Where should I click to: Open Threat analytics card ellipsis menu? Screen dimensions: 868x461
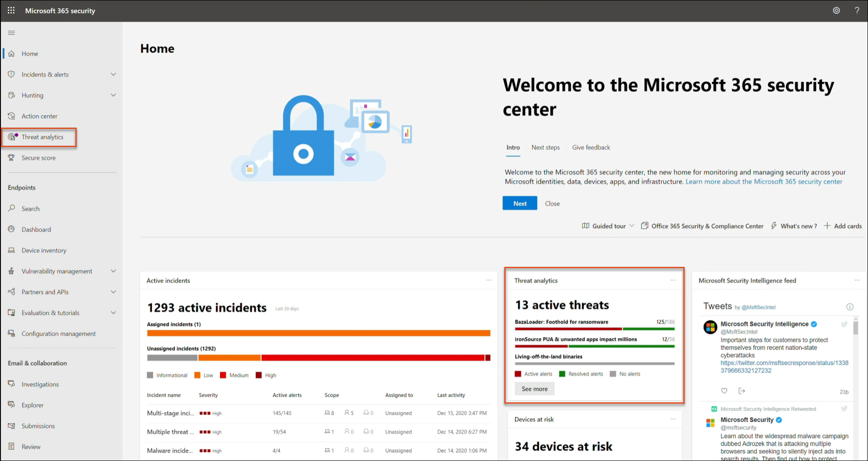[673, 280]
